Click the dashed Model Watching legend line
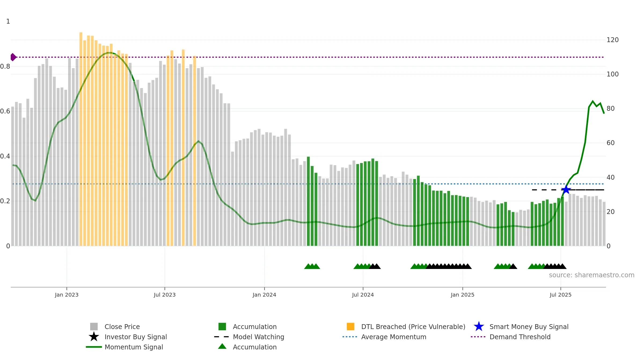 [x=222, y=337]
